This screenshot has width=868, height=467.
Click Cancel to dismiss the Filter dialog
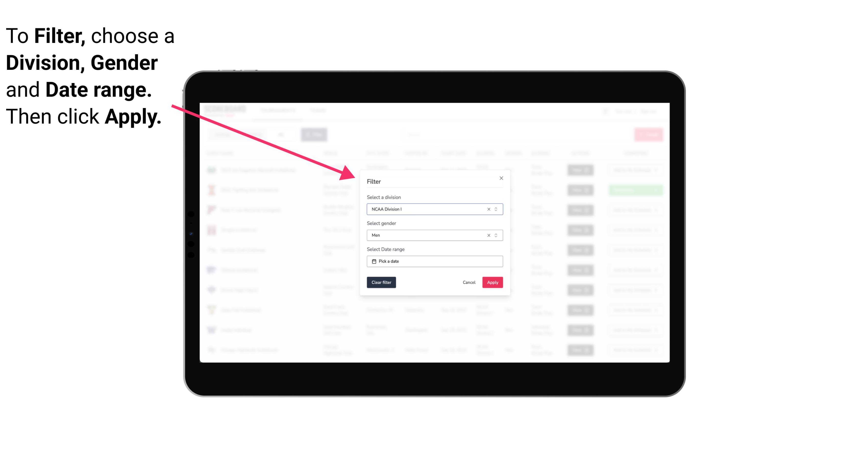[469, 283]
